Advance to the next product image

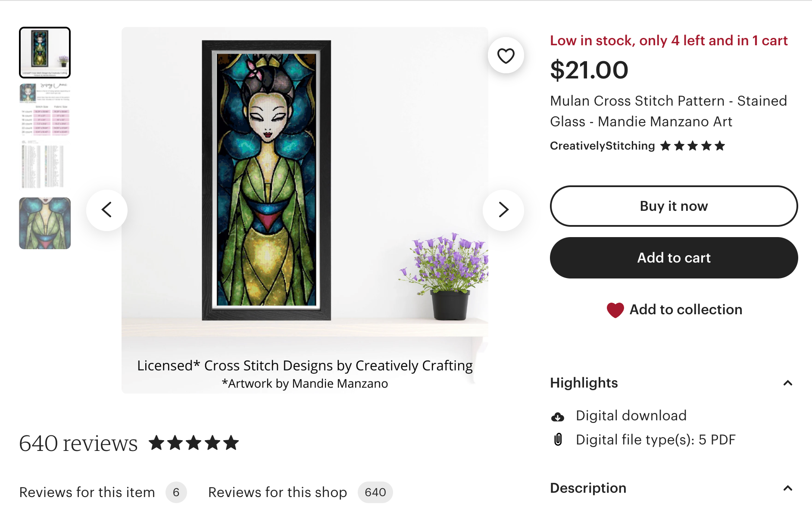pos(503,210)
